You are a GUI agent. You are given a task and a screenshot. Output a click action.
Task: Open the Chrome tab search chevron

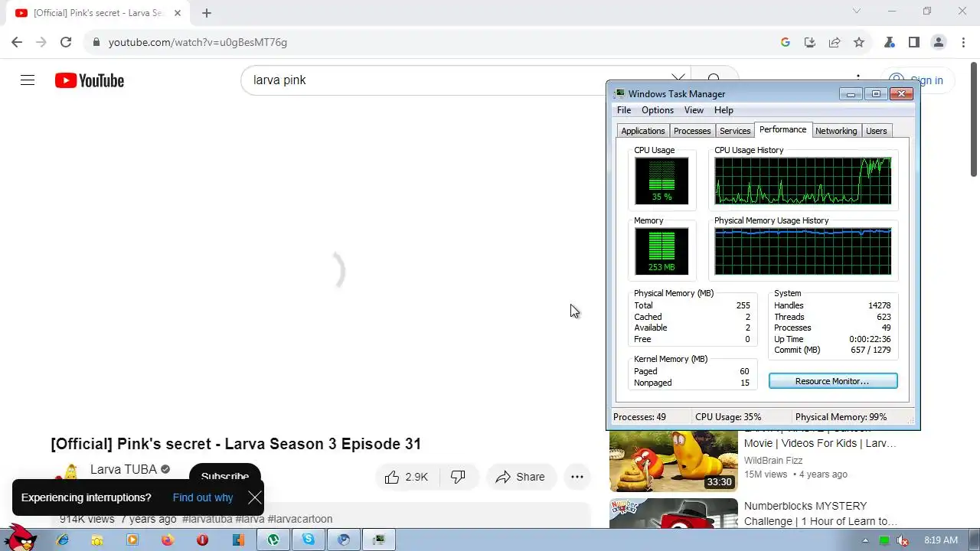(x=856, y=11)
